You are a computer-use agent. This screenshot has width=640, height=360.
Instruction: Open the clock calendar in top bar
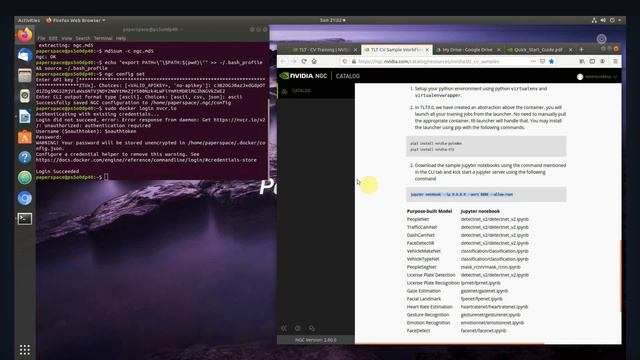333,20
